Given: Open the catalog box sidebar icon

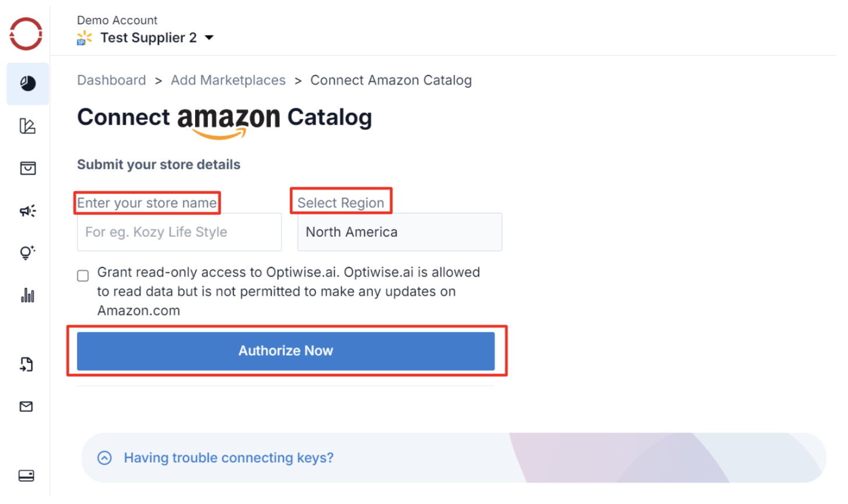Looking at the screenshot, I should (27, 168).
